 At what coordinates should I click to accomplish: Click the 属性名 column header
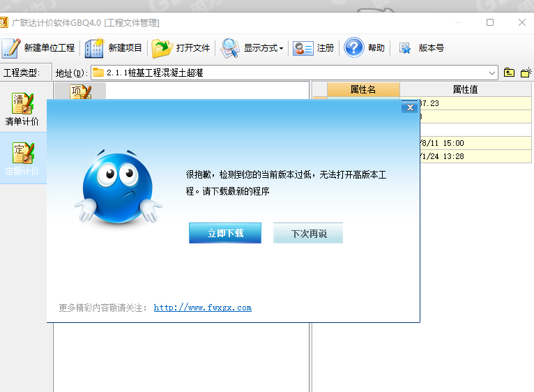pyautogui.click(x=363, y=90)
